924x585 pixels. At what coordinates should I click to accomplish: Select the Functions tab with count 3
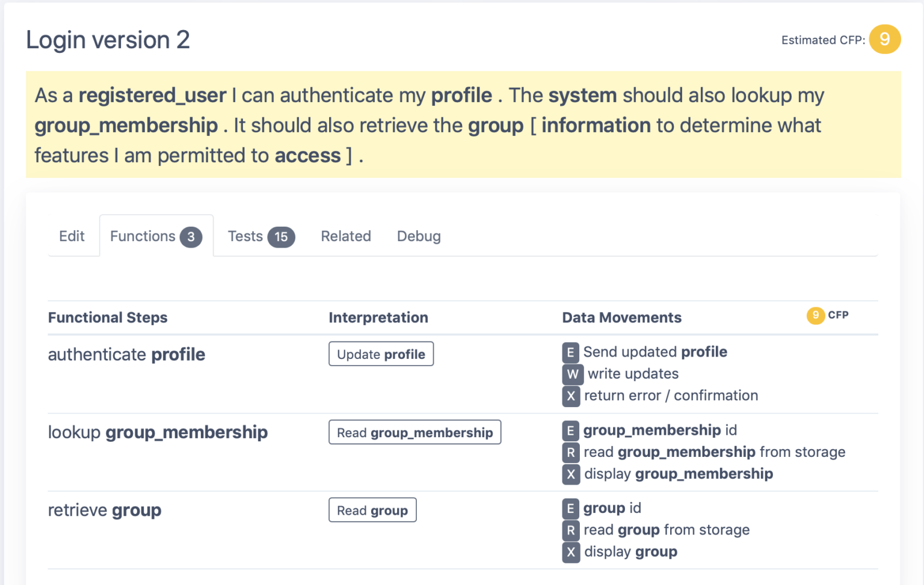point(155,236)
